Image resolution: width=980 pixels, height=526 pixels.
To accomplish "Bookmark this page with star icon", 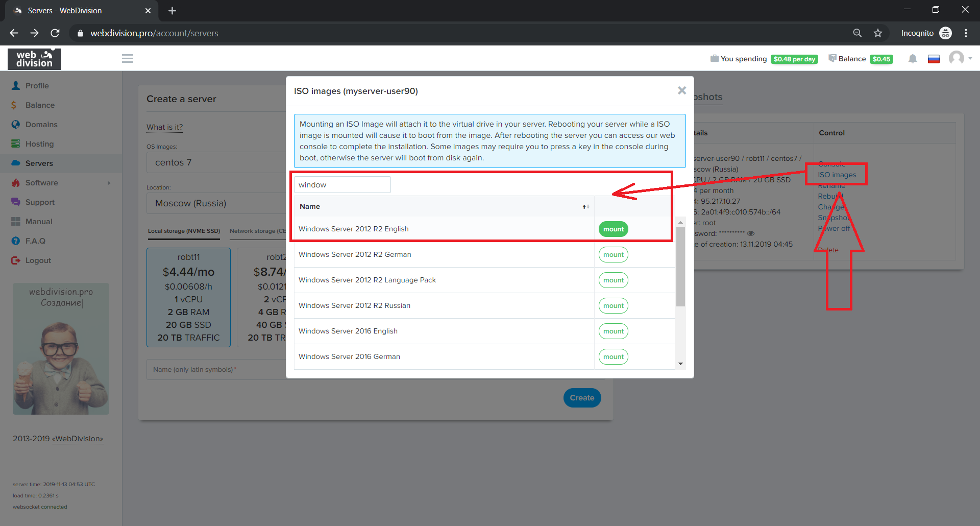I will point(878,33).
